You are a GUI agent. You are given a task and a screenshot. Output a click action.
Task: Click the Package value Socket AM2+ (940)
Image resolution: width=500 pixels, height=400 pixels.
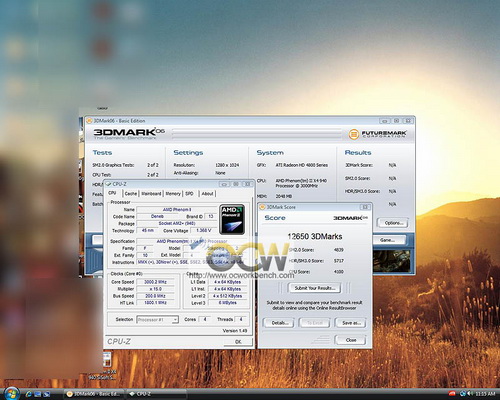click(x=177, y=224)
